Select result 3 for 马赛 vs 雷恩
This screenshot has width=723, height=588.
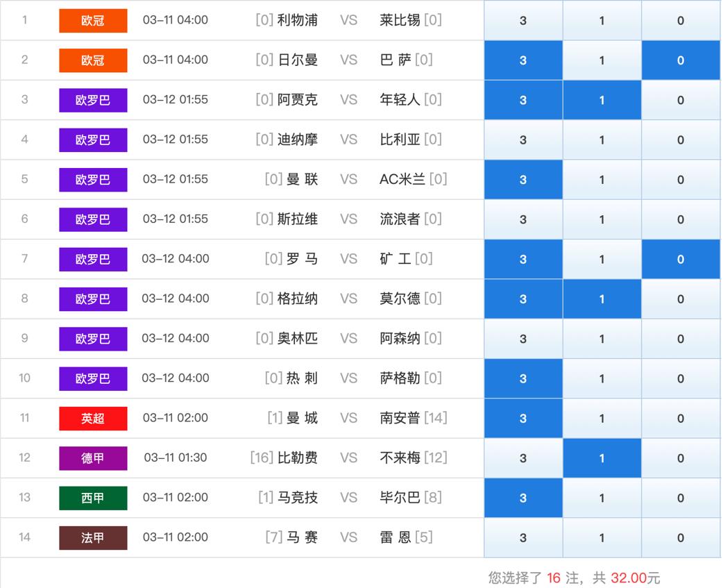coord(523,538)
